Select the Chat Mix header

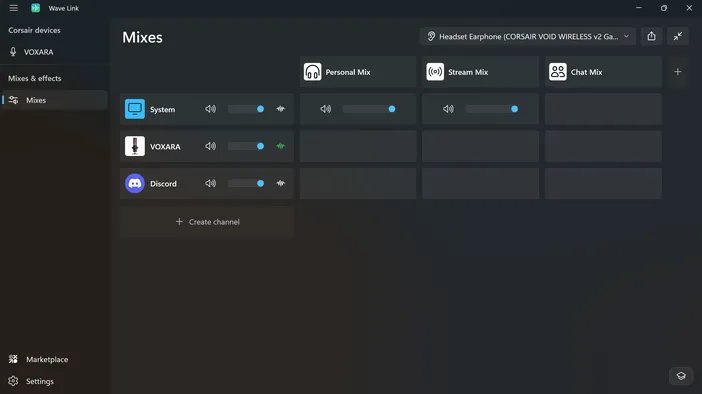[603, 72]
